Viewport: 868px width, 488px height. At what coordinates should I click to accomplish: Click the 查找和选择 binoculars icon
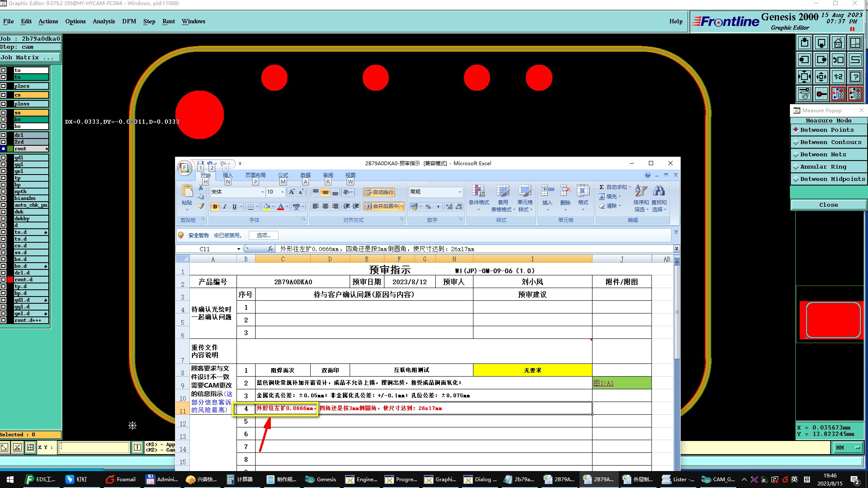pyautogui.click(x=659, y=191)
